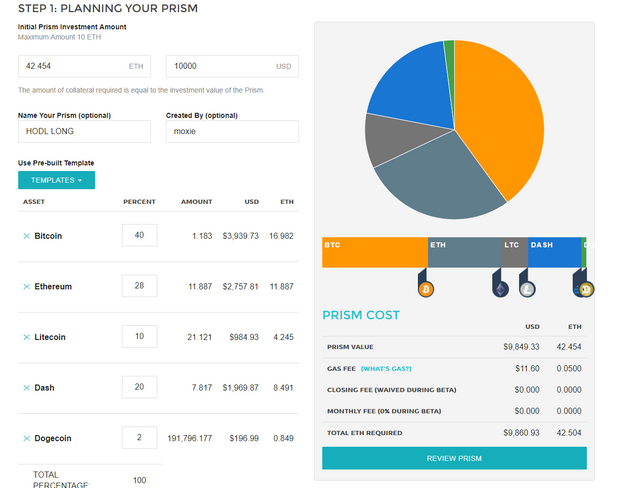Remove Bitcoin with its X icon
640x488 pixels.
coord(27,236)
